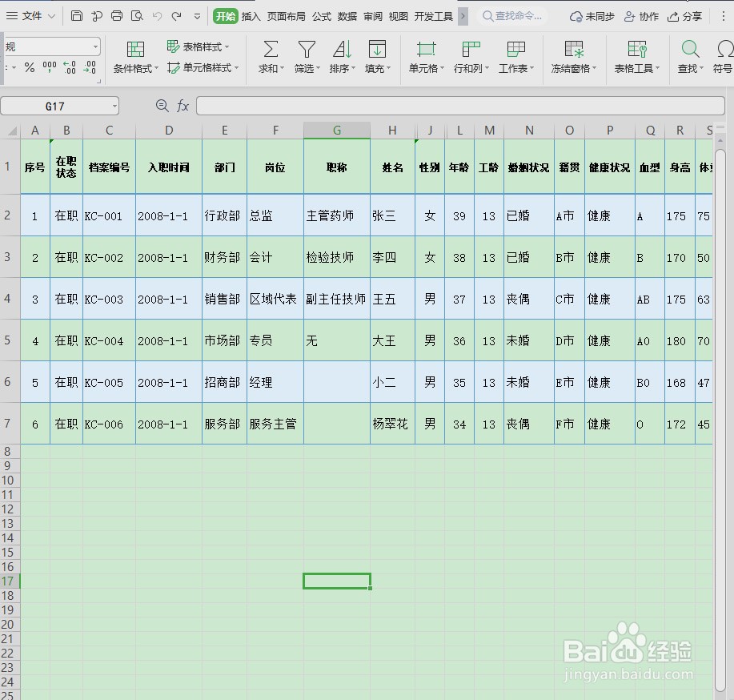Click the Find (查找) magnifier icon
The height and width of the screenshot is (700, 734).
click(691, 49)
